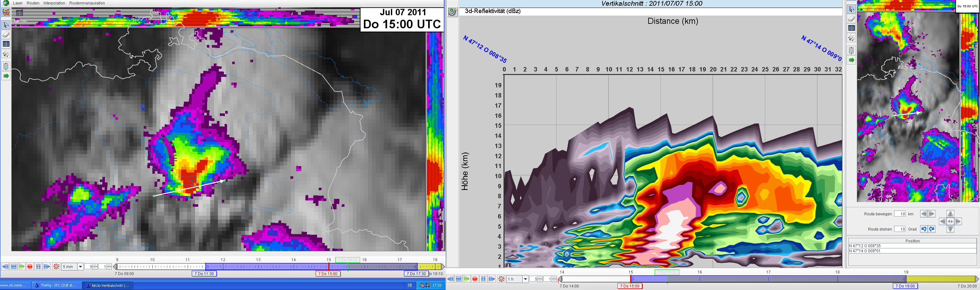
Task: Click the Route bewegen km input field
Action: point(900,214)
